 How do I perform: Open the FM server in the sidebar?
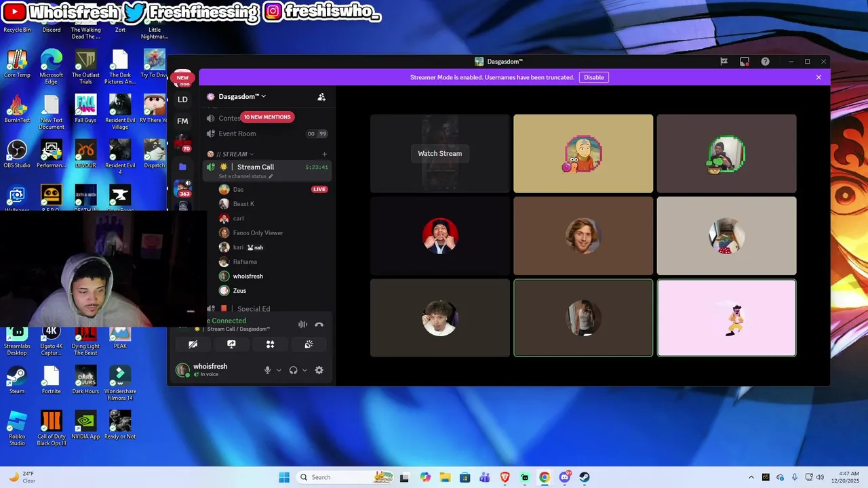click(x=182, y=121)
